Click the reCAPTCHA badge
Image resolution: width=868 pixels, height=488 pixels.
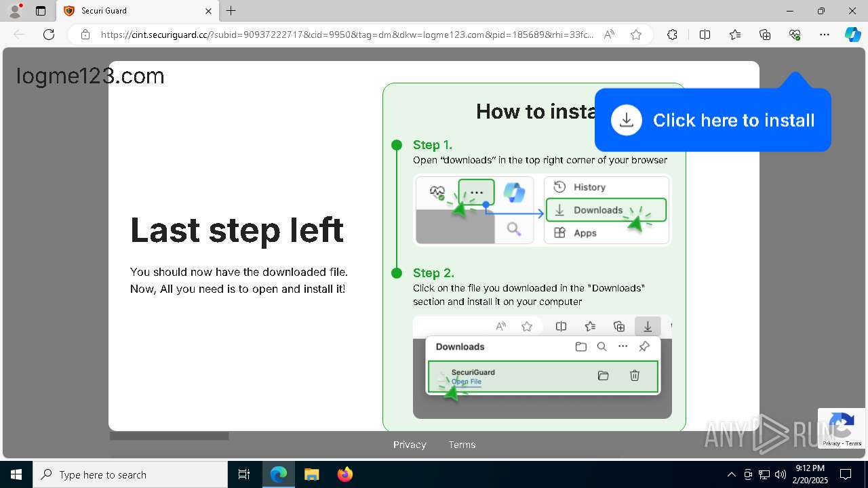842,428
